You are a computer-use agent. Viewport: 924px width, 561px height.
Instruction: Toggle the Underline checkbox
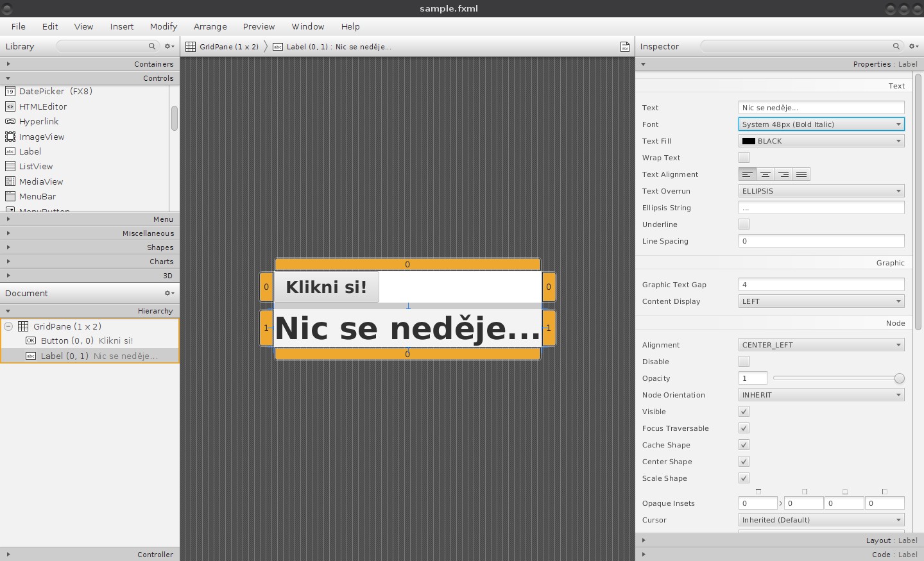[x=744, y=224]
